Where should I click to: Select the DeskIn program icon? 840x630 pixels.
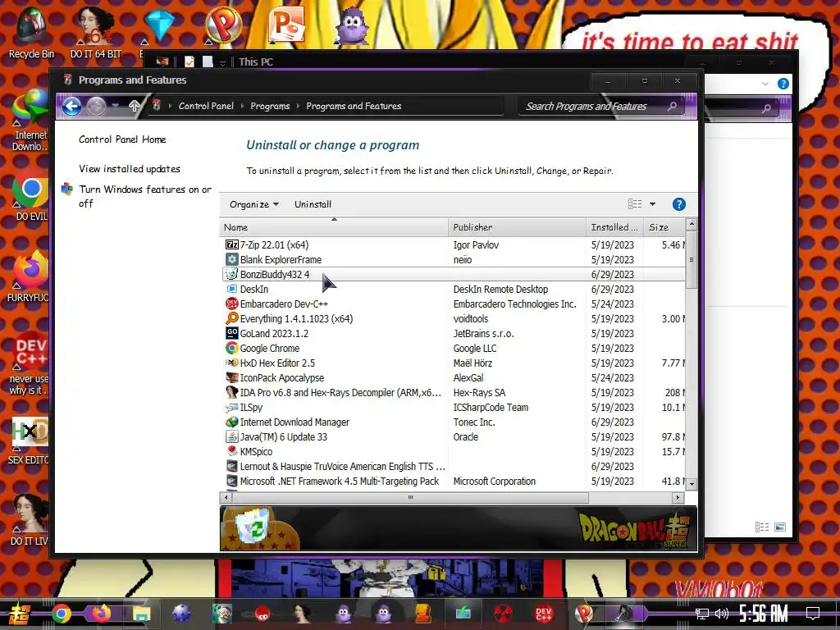231,289
